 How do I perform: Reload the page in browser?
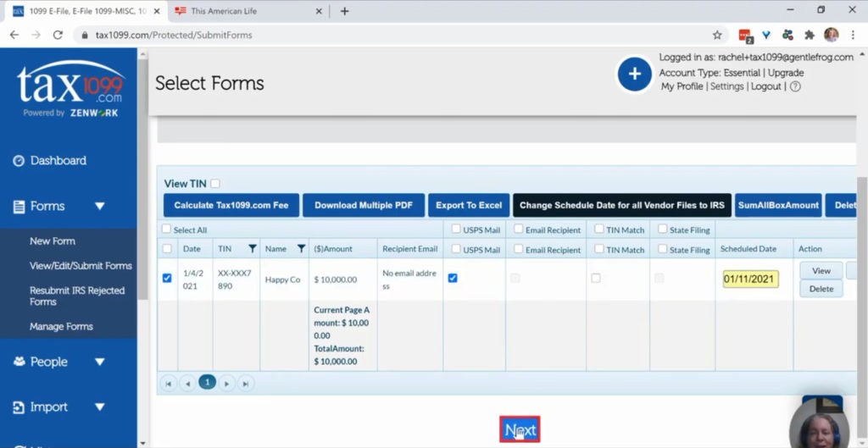click(58, 35)
